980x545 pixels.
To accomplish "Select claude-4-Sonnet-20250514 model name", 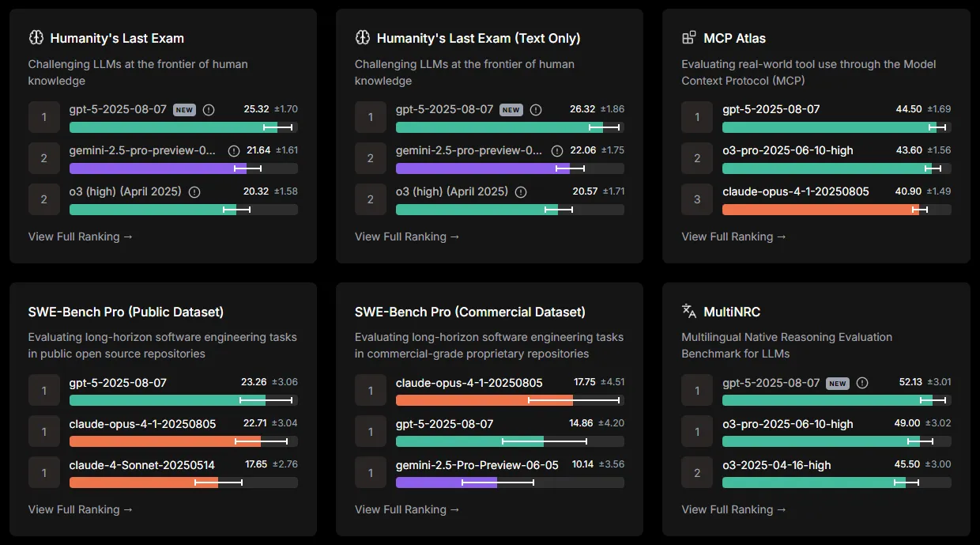I will (x=142, y=465).
